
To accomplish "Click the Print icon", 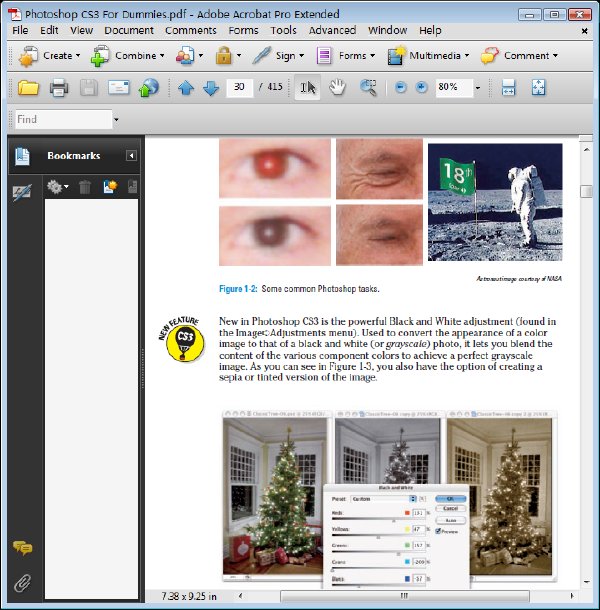I will 59,88.
